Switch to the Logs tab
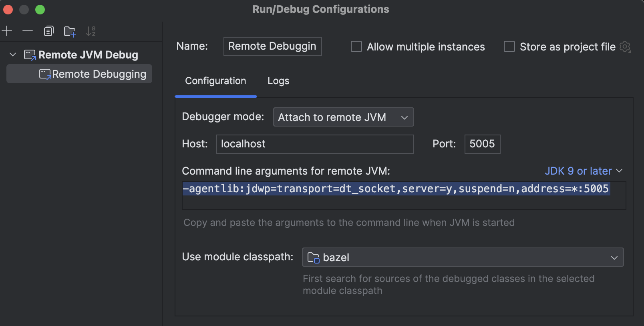This screenshot has width=644, height=326. [278, 81]
